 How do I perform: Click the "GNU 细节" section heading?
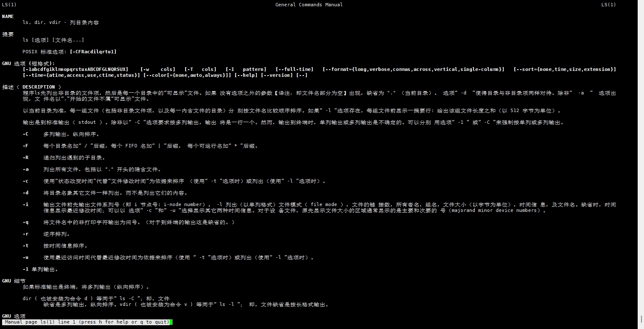(13, 280)
